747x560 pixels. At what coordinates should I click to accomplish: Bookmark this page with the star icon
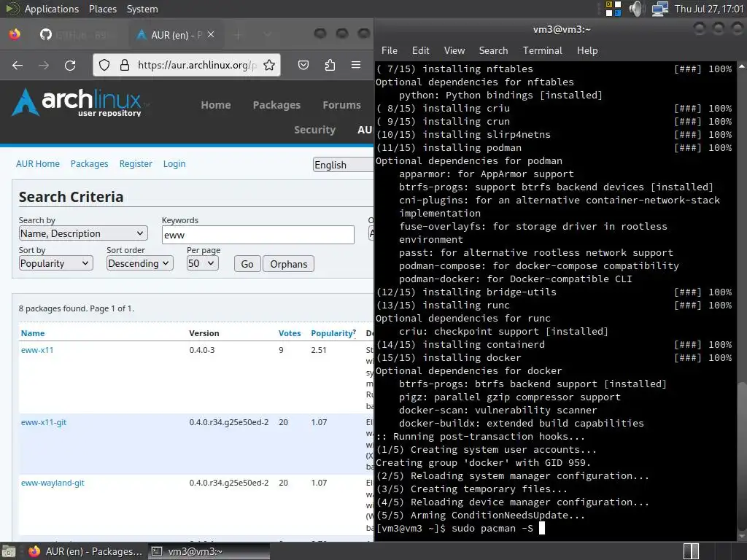coord(269,65)
